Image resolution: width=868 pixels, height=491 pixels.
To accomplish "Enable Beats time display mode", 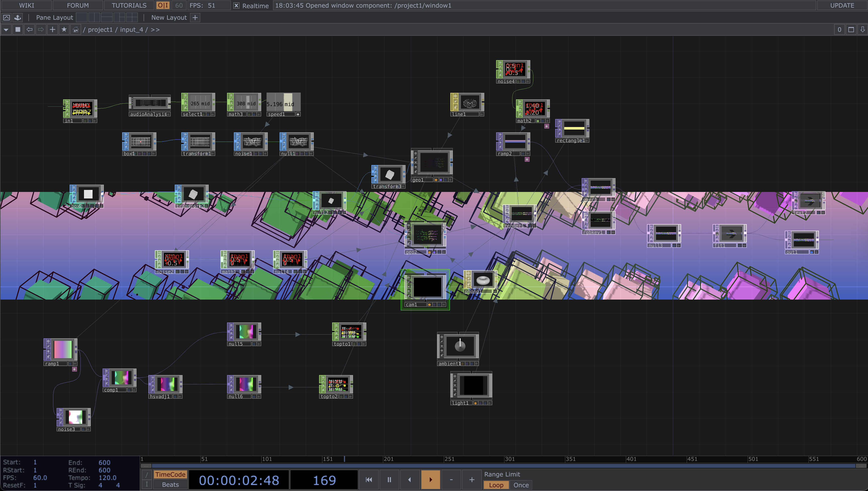I will pyautogui.click(x=170, y=485).
